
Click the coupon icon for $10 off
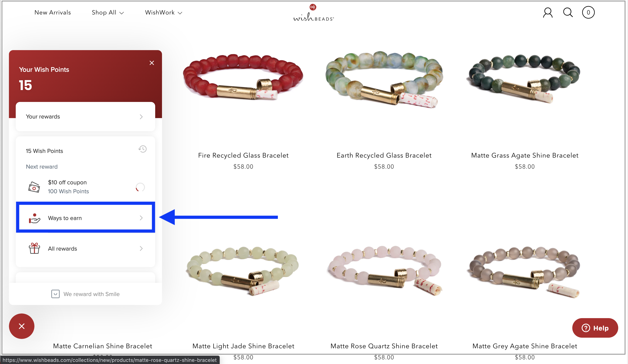[x=34, y=187]
